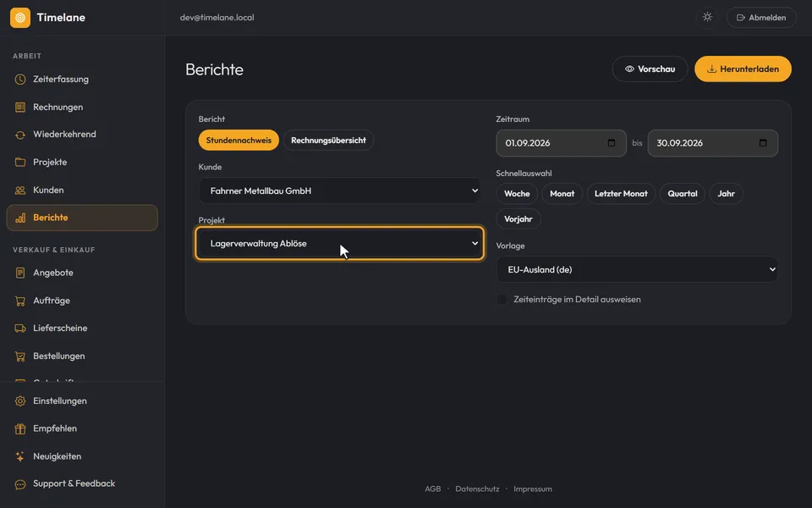Open Zeiterfassung via its clock icon
This screenshot has width=812, height=508.
tap(20, 80)
